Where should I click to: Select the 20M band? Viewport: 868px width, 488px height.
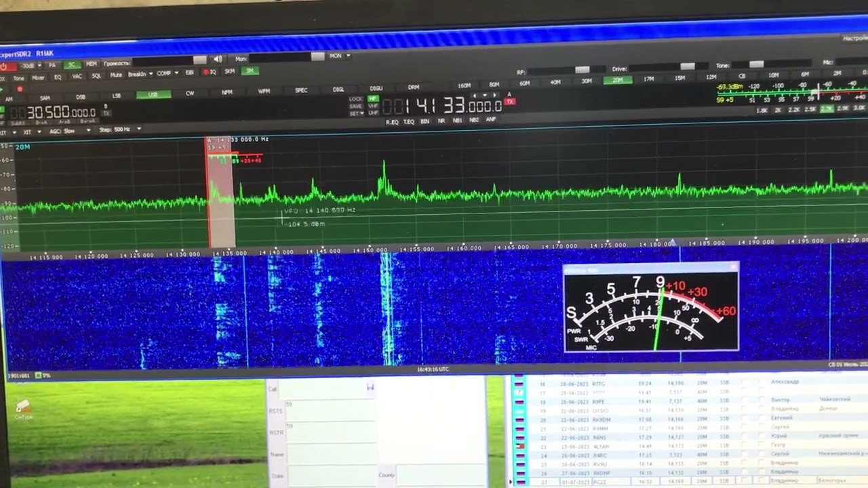click(618, 80)
